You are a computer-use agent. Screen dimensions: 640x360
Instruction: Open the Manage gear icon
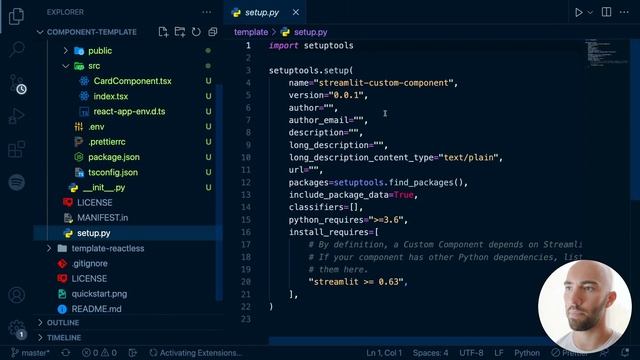(16, 328)
